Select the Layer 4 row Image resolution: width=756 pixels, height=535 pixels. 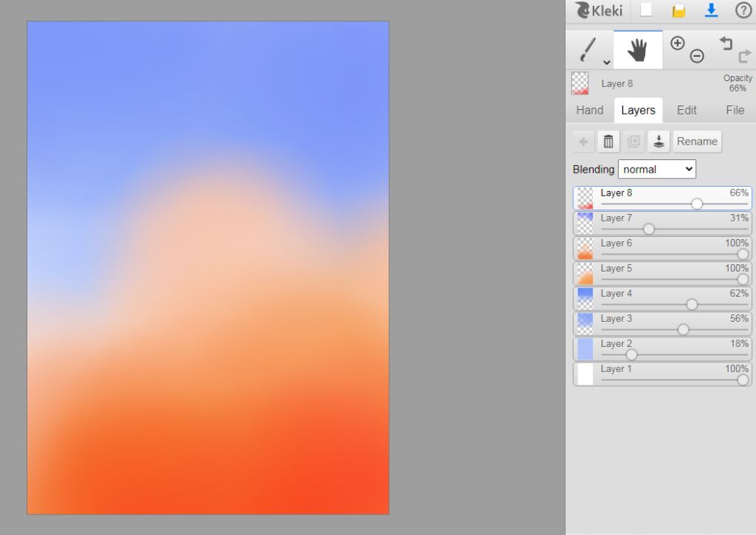click(x=662, y=298)
